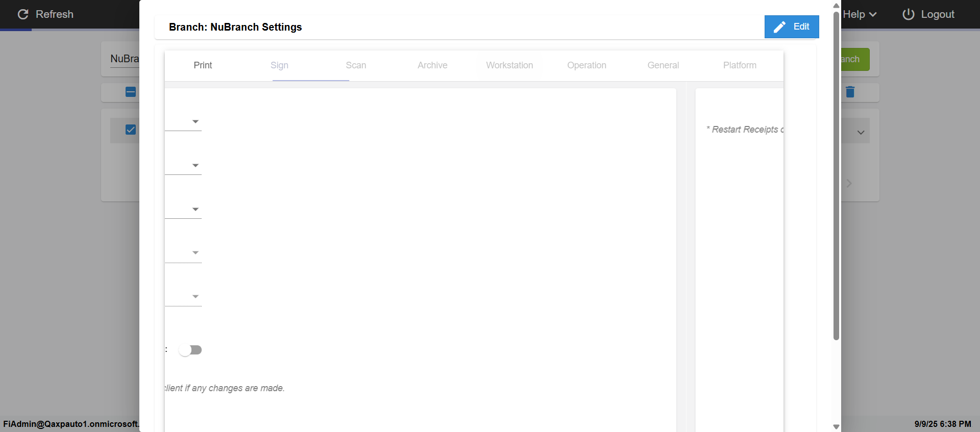
Task: Click the Refresh circular arrow icon
Action: click(23, 14)
